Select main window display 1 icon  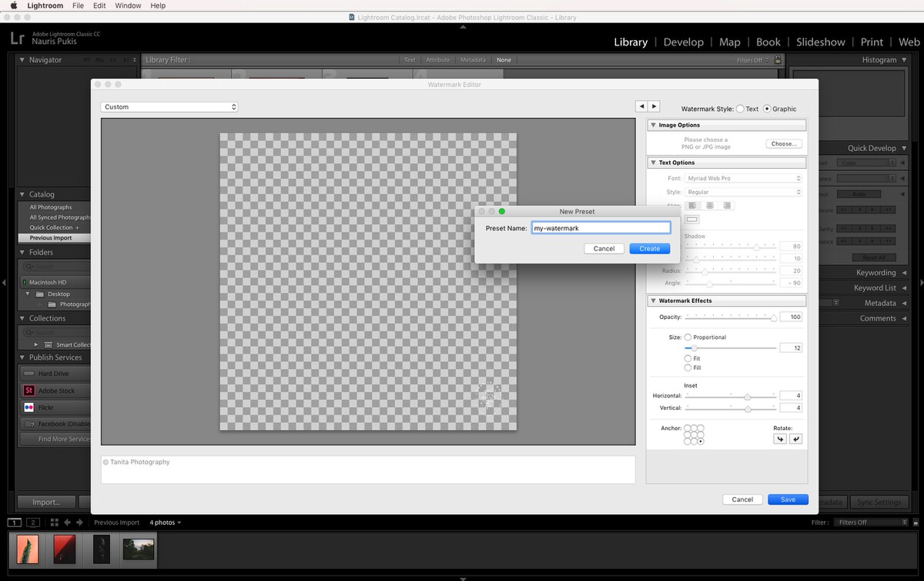click(15, 522)
